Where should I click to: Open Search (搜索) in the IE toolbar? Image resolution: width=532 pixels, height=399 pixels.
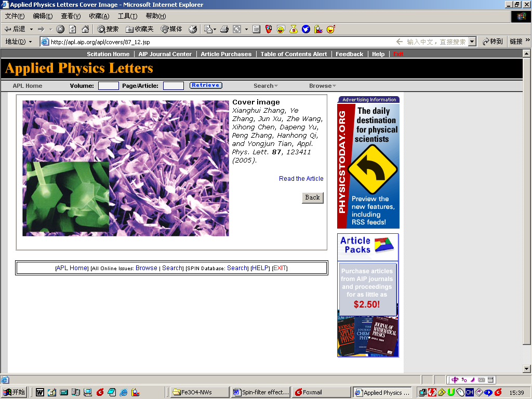pyautogui.click(x=108, y=29)
